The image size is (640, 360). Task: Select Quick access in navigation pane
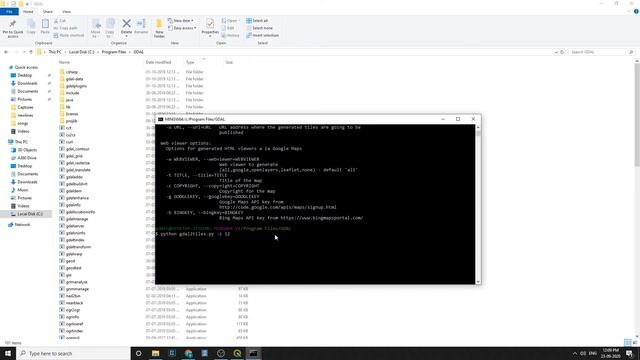coord(26,67)
